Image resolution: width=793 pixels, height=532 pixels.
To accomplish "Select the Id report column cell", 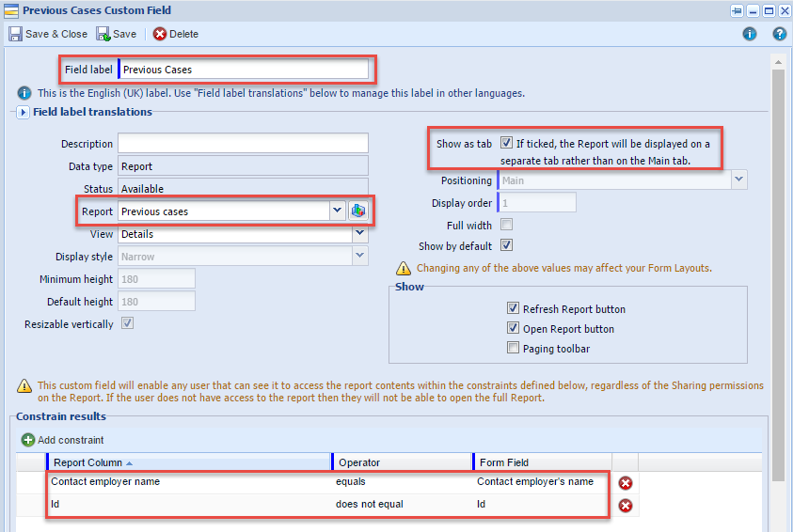I will [190, 504].
